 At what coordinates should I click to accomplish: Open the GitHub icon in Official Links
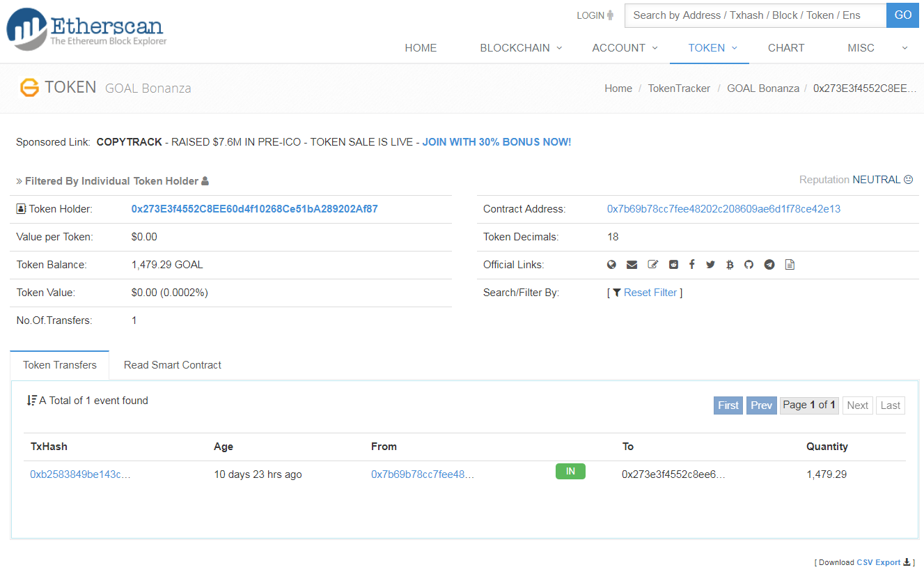pyautogui.click(x=749, y=265)
